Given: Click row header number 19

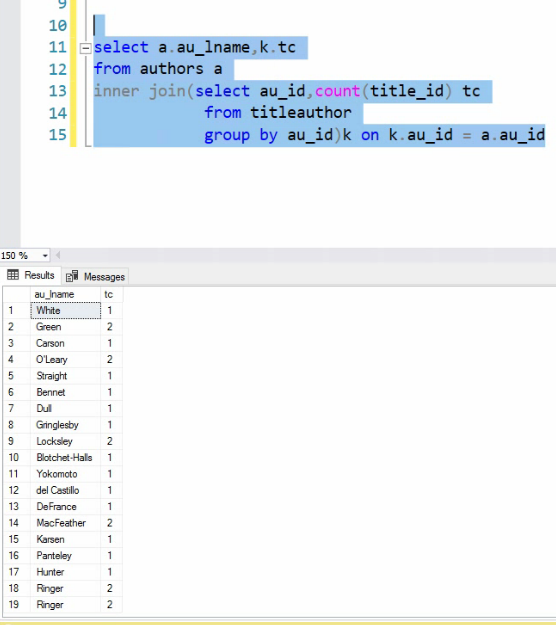Looking at the screenshot, I should (x=16, y=605).
